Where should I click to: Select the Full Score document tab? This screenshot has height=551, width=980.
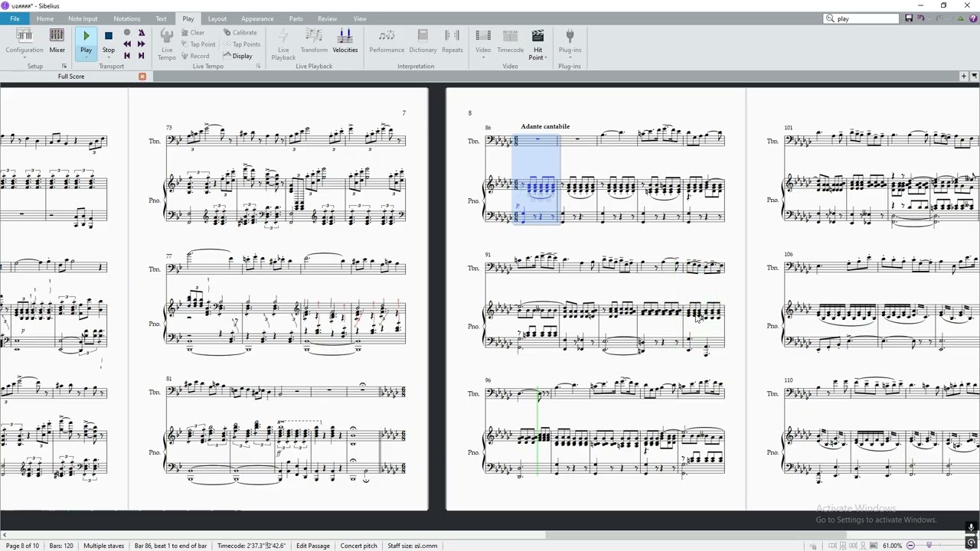[71, 77]
